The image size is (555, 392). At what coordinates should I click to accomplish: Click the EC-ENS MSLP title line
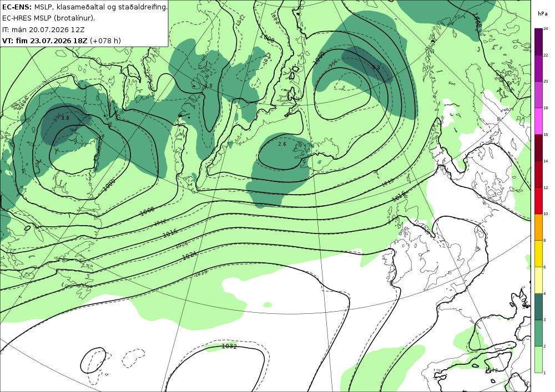[x=84, y=7]
